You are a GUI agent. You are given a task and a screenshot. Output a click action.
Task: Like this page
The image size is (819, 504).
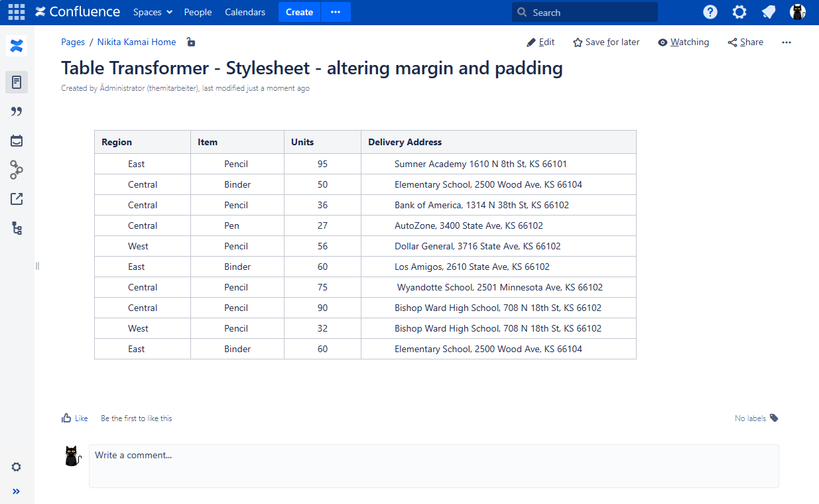tap(74, 418)
